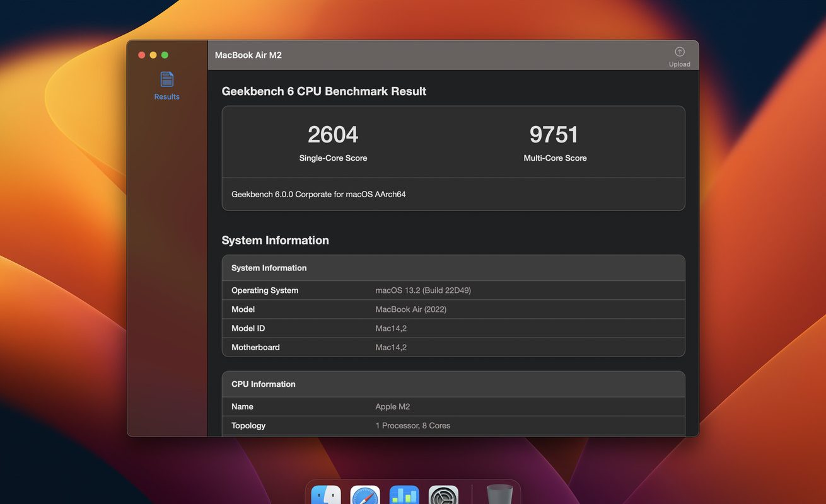Click the Motherboard row label
The width and height of the screenshot is (826, 504).
point(255,347)
